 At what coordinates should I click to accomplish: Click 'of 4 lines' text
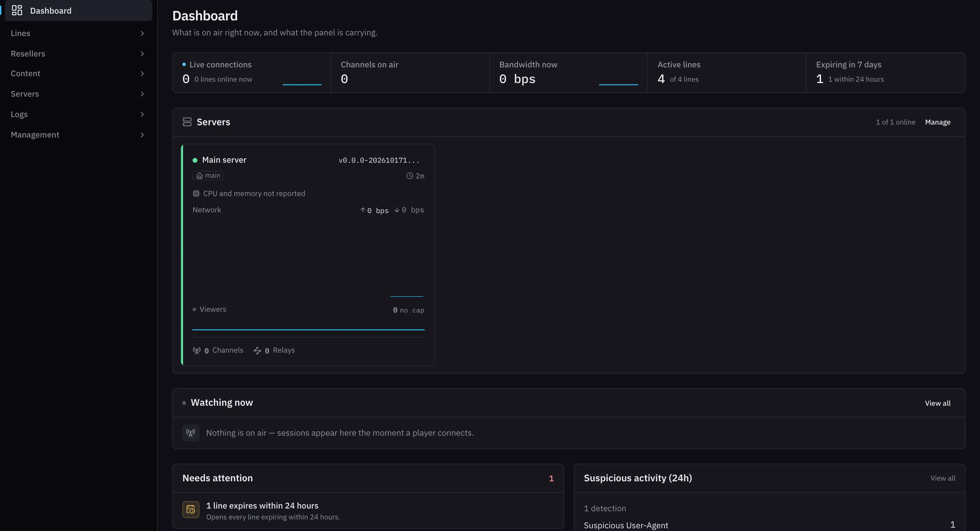[684, 79]
